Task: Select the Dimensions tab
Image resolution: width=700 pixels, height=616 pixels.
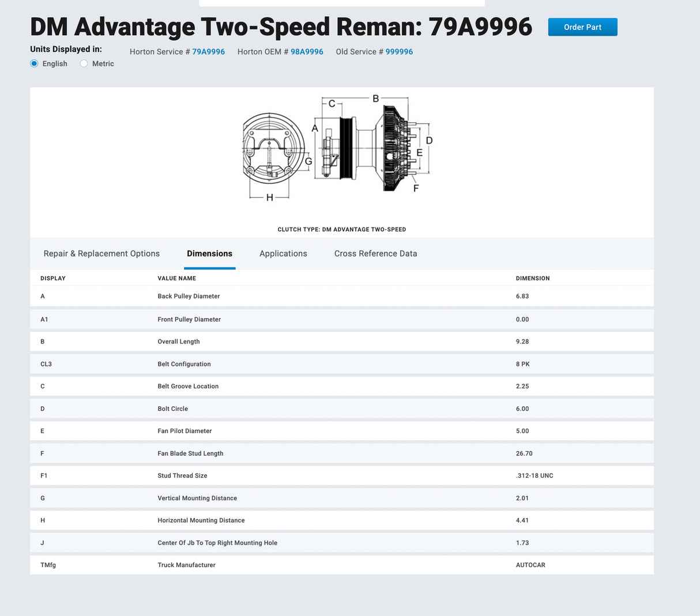Action: (209, 254)
